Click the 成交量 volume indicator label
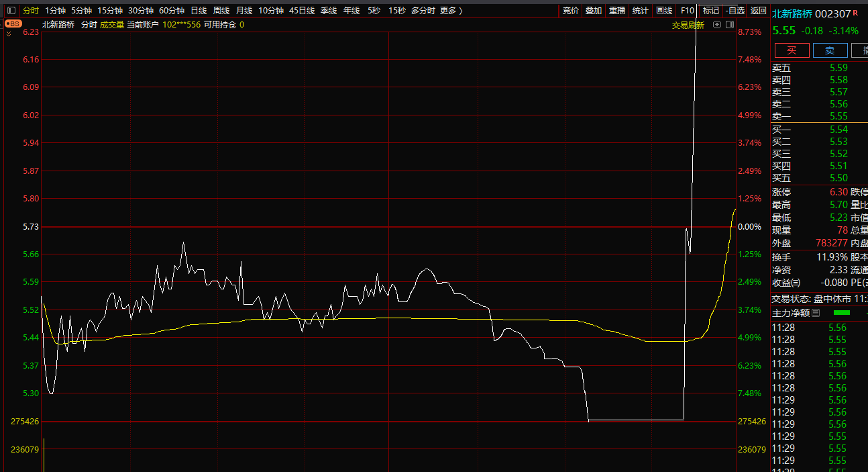The height and width of the screenshot is (472, 868). 112,25
